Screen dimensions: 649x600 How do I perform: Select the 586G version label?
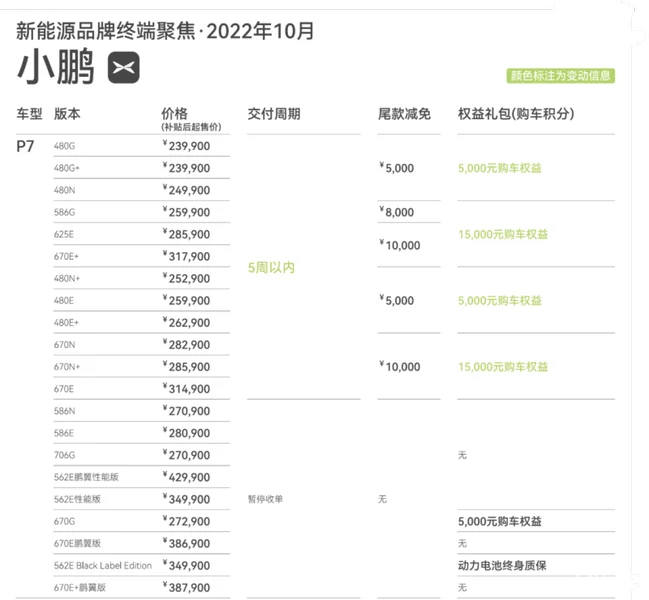[x=64, y=212]
